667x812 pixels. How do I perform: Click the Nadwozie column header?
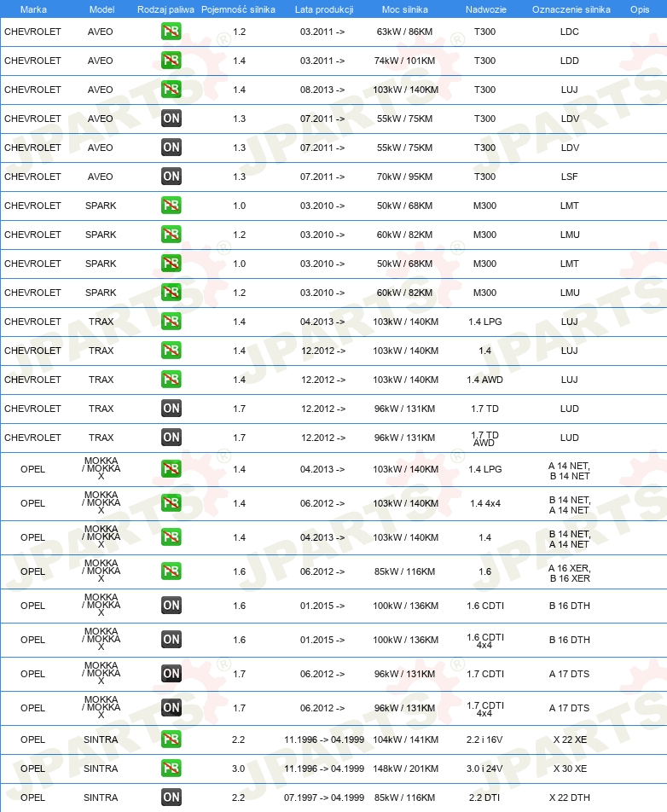[486, 9]
